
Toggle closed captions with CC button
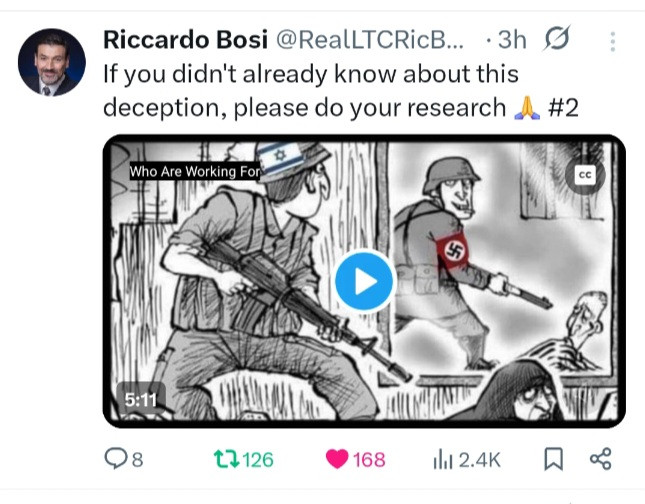coord(585,174)
